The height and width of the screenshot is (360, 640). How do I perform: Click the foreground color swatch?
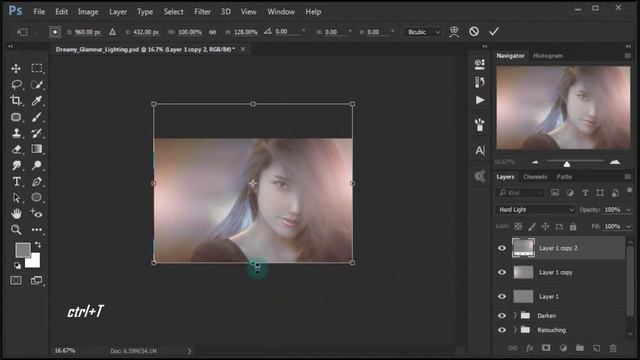22,250
